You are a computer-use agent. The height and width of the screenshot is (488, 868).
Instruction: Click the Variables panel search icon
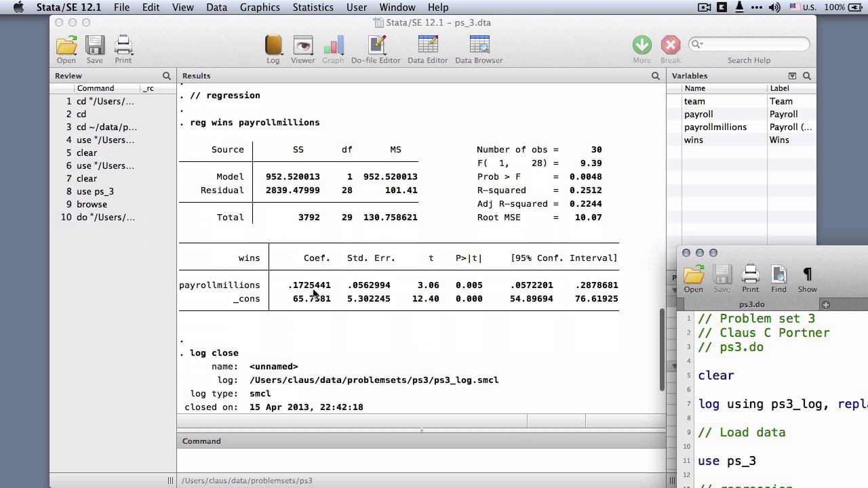tap(807, 76)
